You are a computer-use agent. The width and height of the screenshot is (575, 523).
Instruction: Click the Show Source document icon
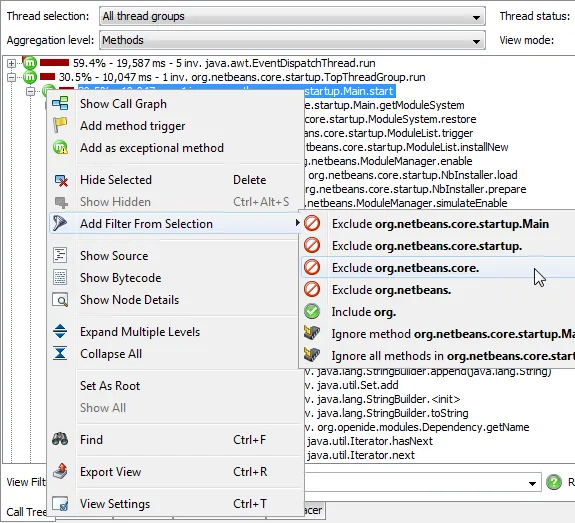pyautogui.click(x=60, y=255)
